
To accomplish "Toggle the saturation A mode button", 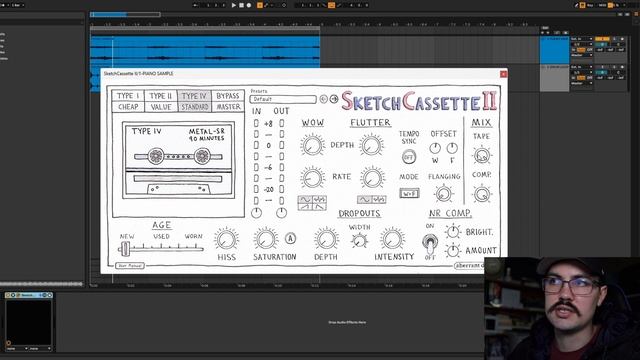I will pyautogui.click(x=290, y=238).
